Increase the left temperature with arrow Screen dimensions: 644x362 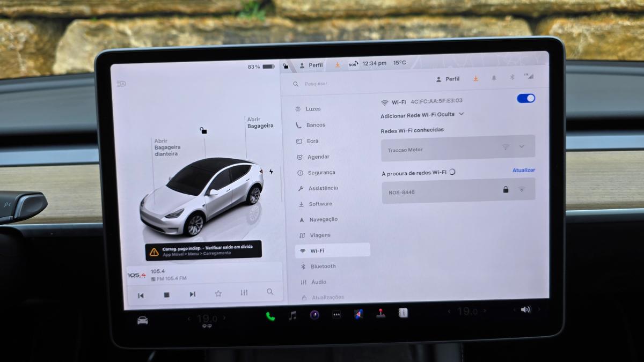(x=224, y=317)
